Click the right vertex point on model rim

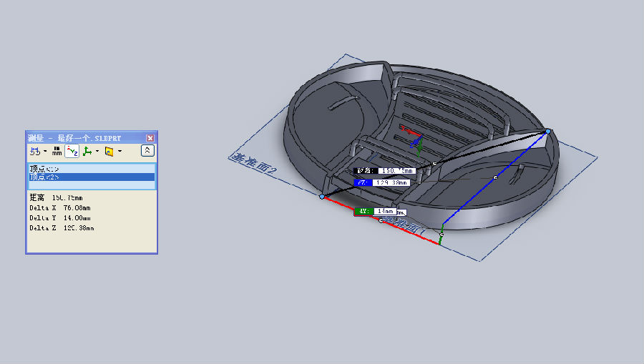pyautogui.click(x=548, y=132)
